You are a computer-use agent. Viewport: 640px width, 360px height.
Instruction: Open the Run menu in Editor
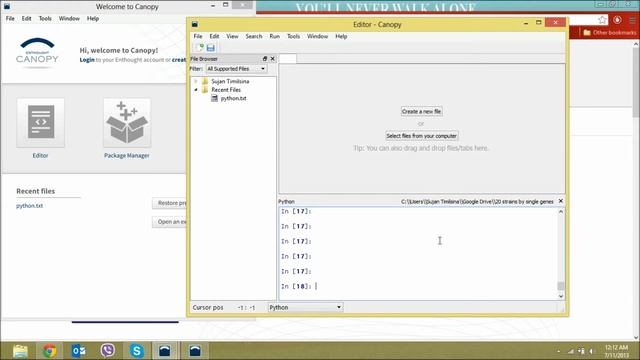[275, 36]
